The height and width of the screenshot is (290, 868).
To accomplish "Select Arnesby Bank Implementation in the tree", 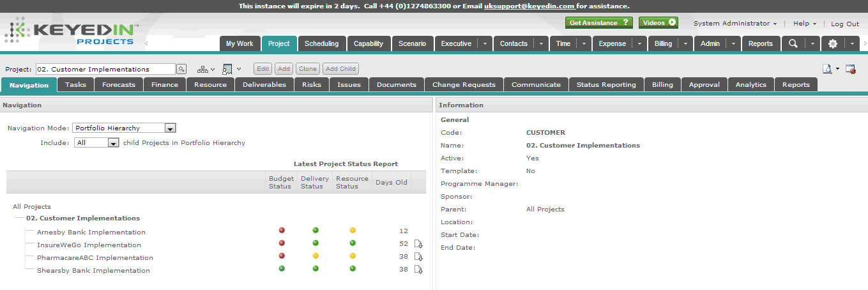I will (91, 232).
